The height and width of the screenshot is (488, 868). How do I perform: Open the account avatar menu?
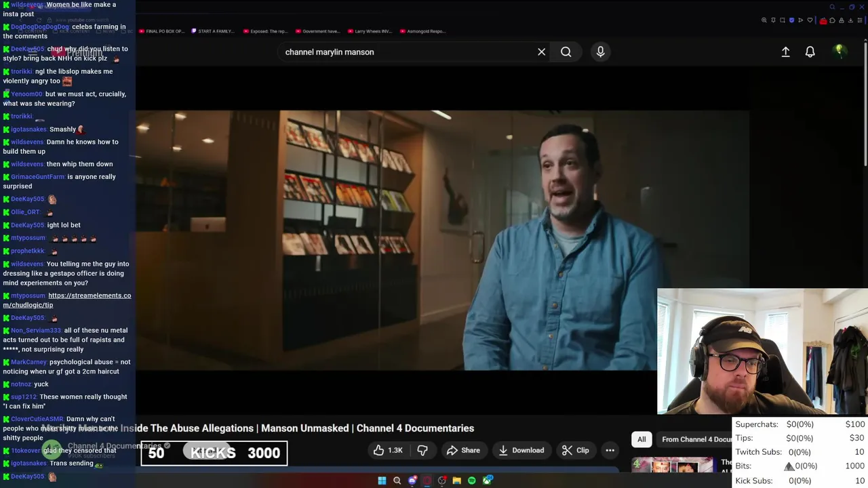click(x=839, y=51)
